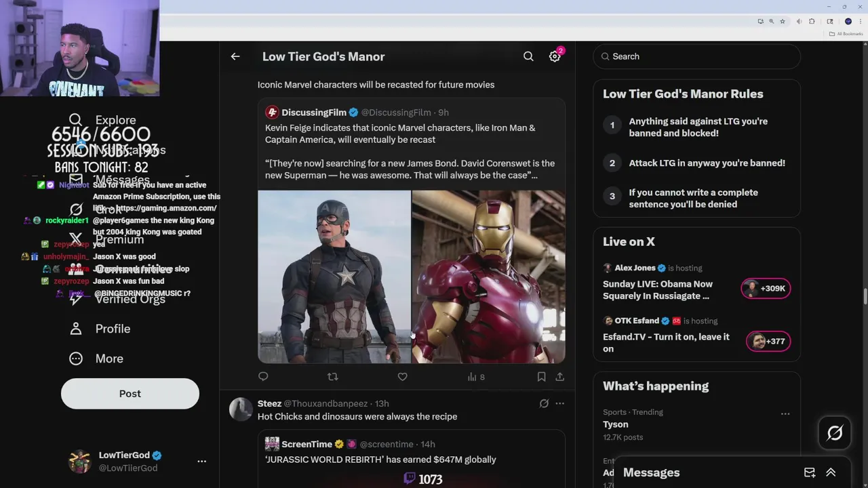Compose a new message in Messages drawer

tap(810, 472)
